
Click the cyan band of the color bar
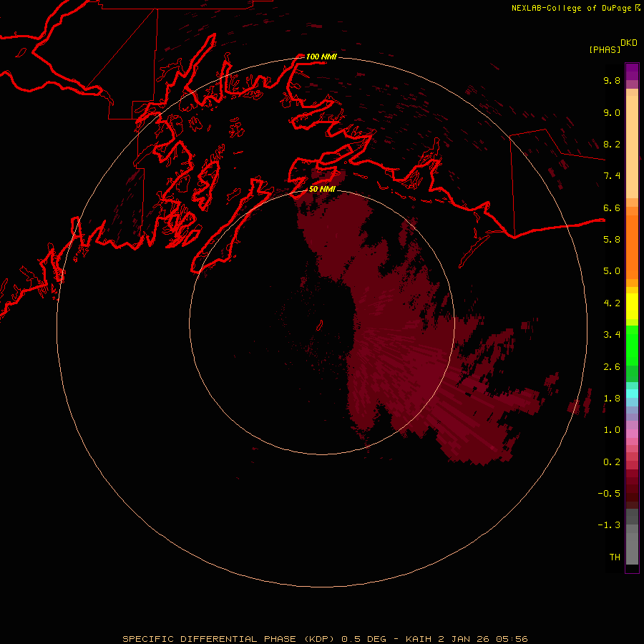coord(632,394)
